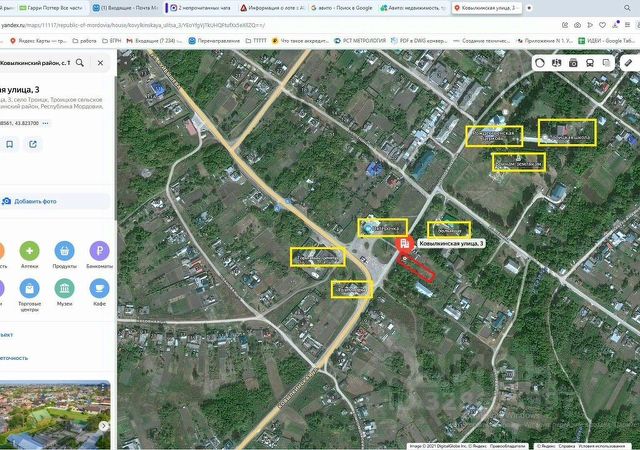
Task: Advance the panorama thumbnail with the arrow
Action: tap(104, 426)
